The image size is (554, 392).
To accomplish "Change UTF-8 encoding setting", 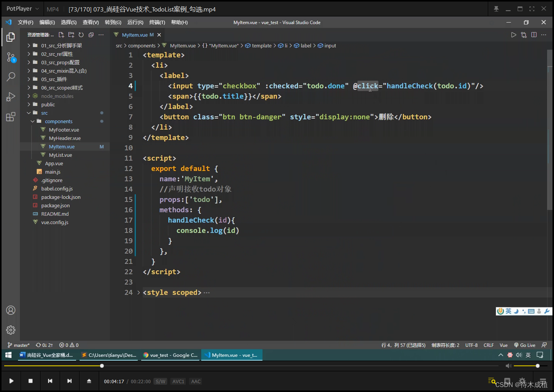I will [x=471, y=345].
